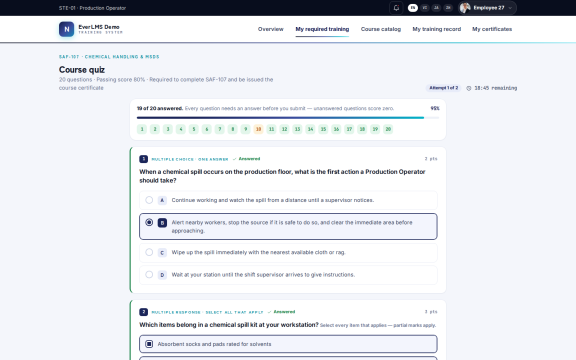This screenshot has height=360, width=576.
Task: Click the answer letter D badge
Action: coord(162,275)
